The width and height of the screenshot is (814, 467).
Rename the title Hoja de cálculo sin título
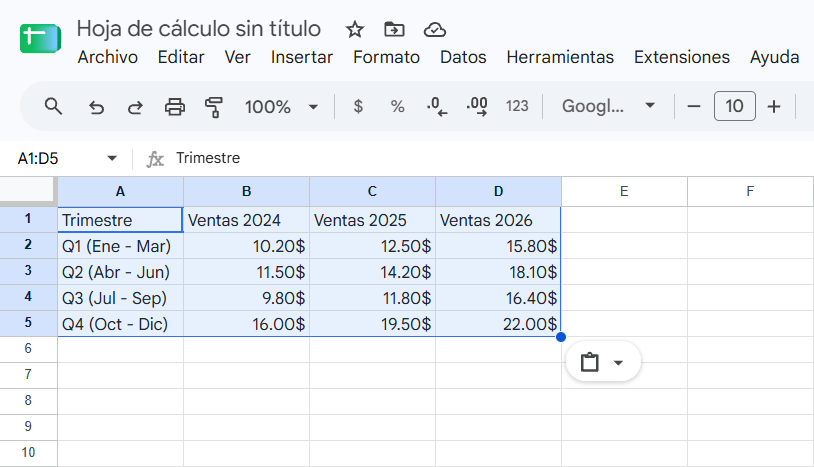click(x=199, y=29)
